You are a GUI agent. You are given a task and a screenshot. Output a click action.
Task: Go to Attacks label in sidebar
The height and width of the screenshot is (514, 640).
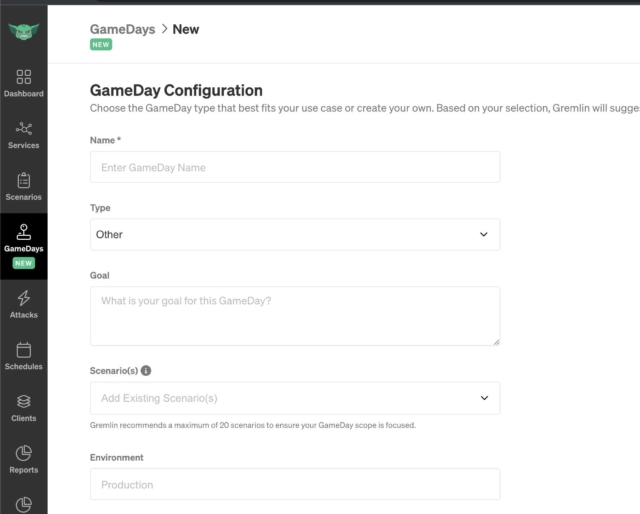pyautogui.click(x=24, y=315)
